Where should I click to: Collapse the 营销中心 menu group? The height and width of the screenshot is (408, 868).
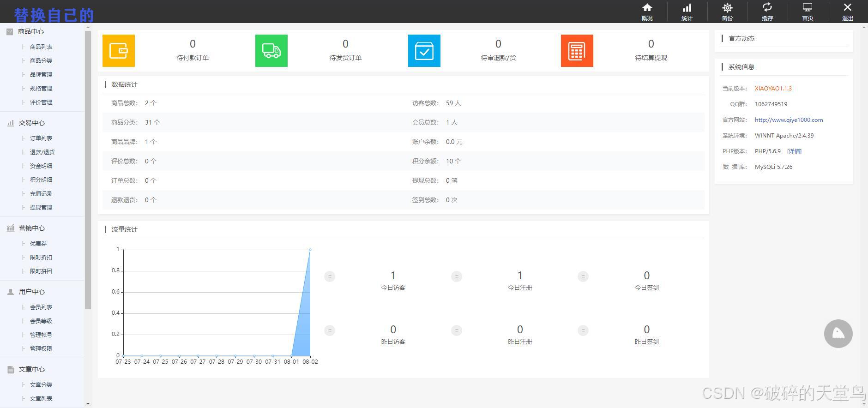click(x=31, y=228)
